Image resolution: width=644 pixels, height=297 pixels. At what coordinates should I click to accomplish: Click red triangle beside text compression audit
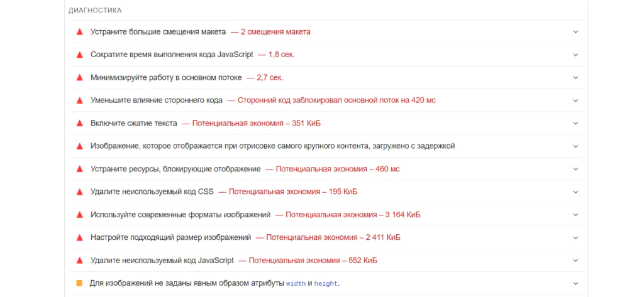pos(80,124)
